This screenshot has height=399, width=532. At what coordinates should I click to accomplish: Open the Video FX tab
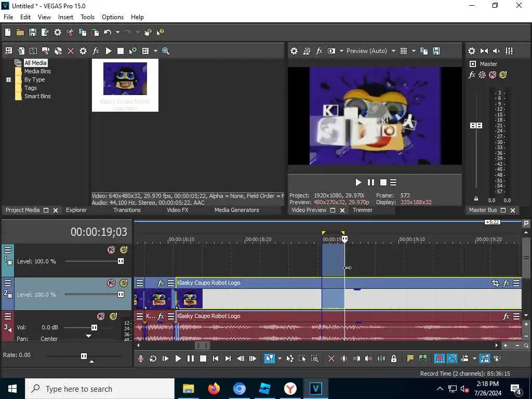178,210
